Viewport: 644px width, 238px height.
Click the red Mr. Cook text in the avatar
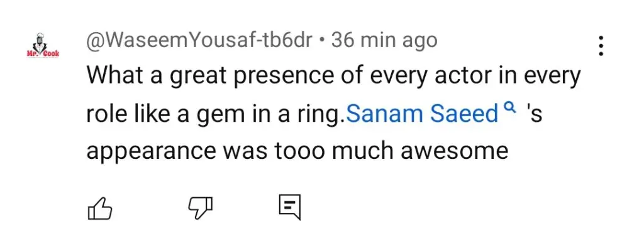tap(43, 54)
